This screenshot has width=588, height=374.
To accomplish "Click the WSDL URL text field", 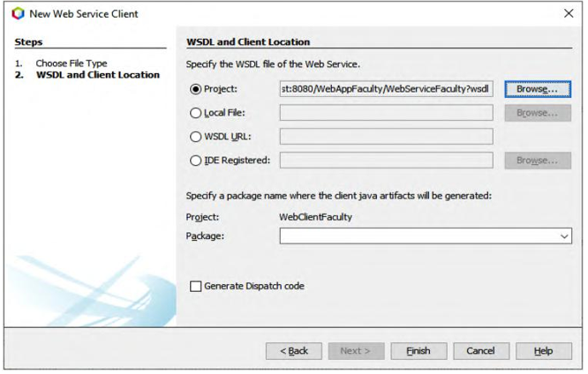I will click(x=386, y=137).
